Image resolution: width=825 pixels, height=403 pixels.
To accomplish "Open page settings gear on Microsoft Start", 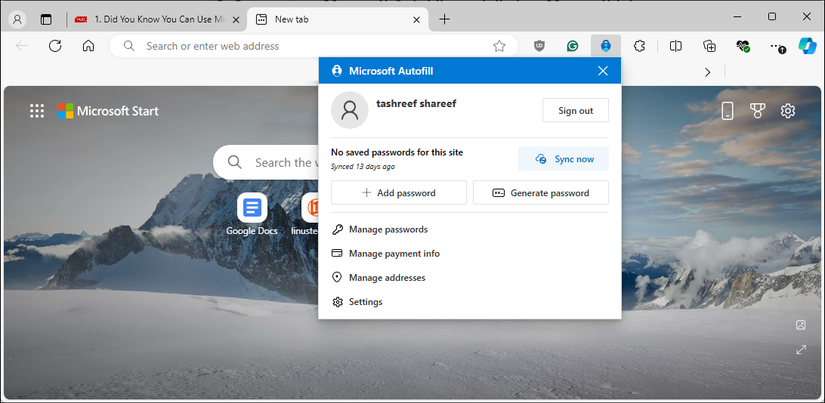I will pyautogui.click(x=788, y=110).
